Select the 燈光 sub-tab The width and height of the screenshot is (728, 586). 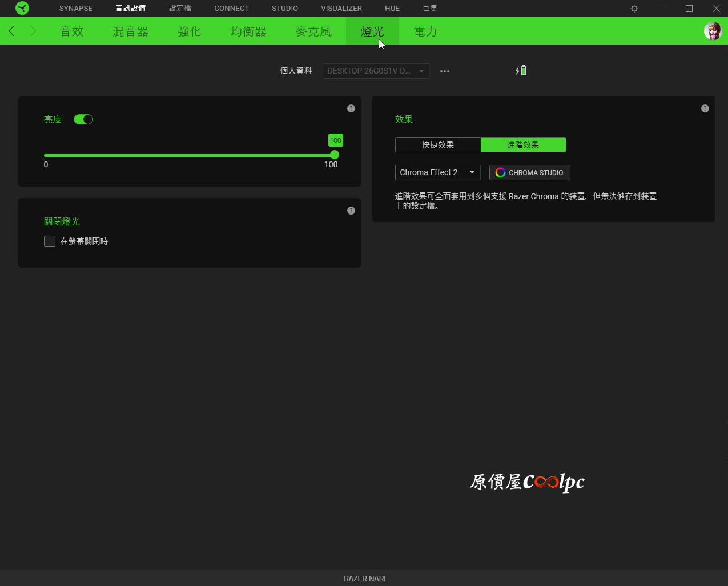[x=372, y=31]
